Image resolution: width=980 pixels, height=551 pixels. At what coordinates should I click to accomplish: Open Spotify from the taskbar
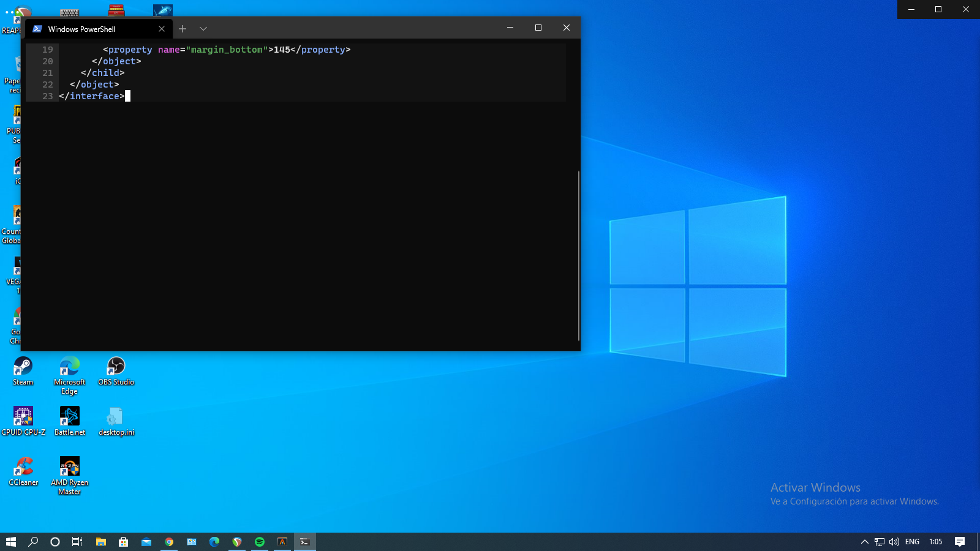258,541
